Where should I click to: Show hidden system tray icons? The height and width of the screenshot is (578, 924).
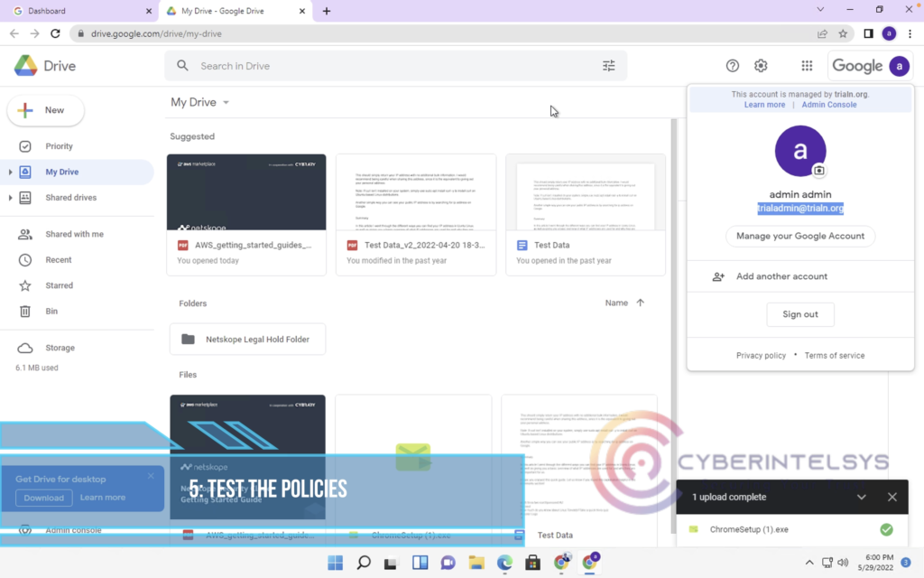(x=809, y=563)
